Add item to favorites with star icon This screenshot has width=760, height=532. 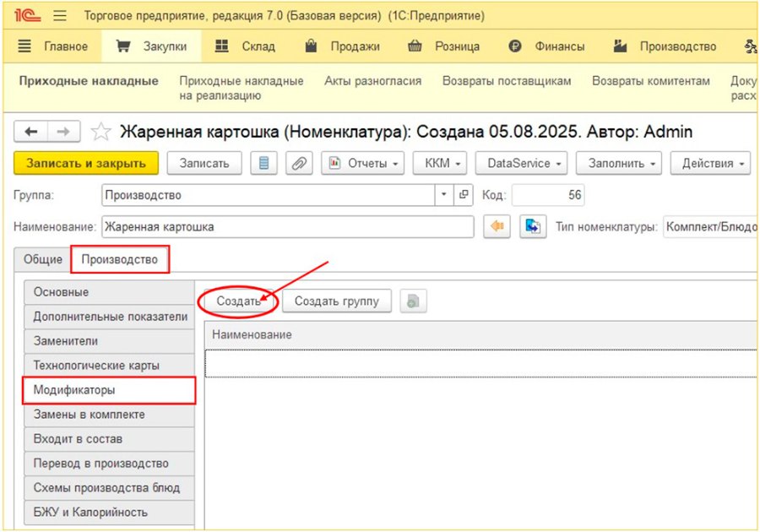(x=100, y=132)
